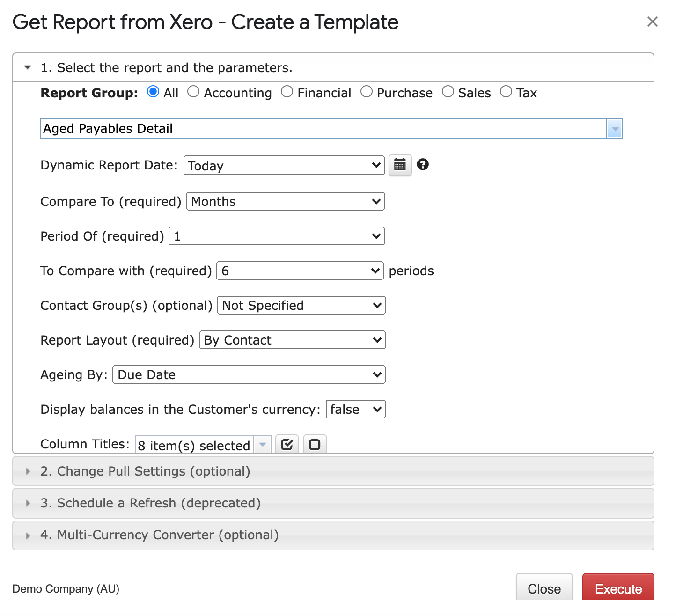Click the help question mark icon
Image resolution: width=676 pixels, height=616 pixels.
[x=423, y=164]
